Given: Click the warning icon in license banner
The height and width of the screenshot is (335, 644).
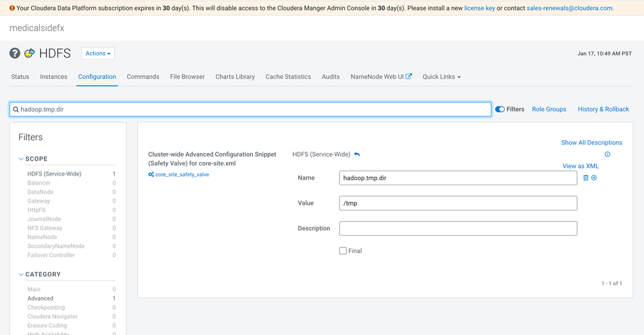Looking at the screenshot, I should (12, 8).
